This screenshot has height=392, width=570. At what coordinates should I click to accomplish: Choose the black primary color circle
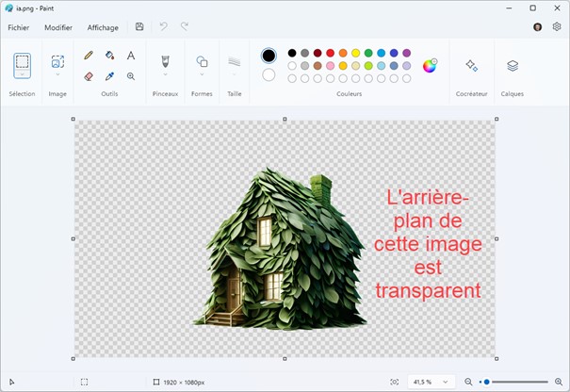click(x=269, y=56)
